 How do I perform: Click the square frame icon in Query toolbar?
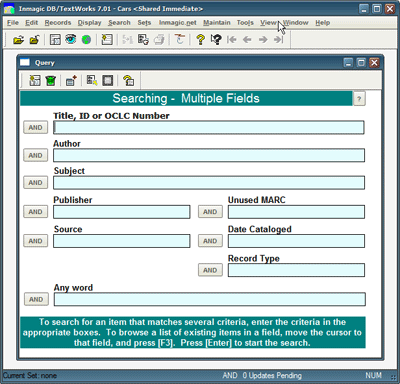pyautogui.click(x=107, y=80)
